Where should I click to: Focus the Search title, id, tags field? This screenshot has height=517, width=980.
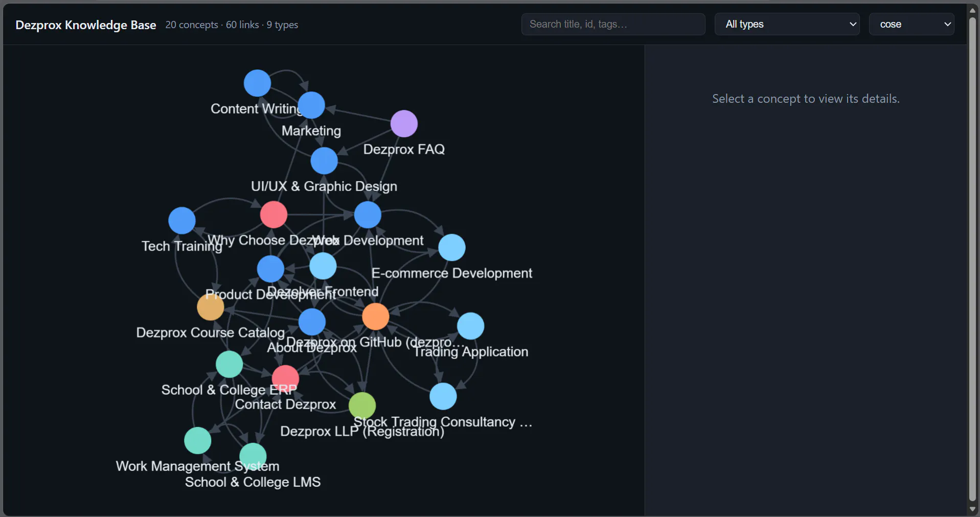coord(613,24)
